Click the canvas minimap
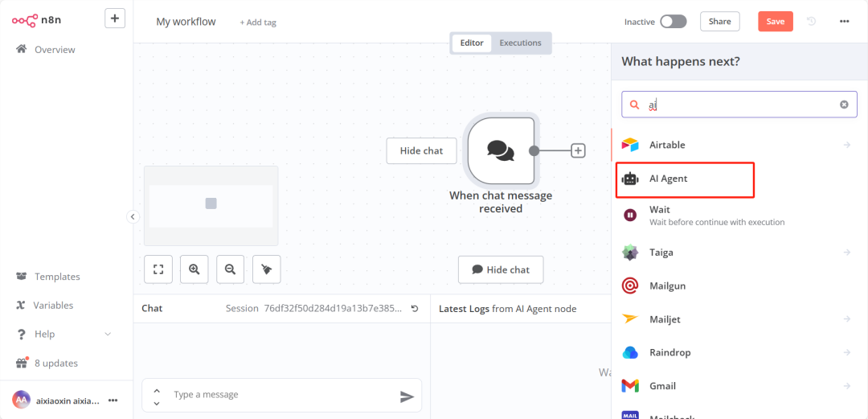 (x=211, y=206)
